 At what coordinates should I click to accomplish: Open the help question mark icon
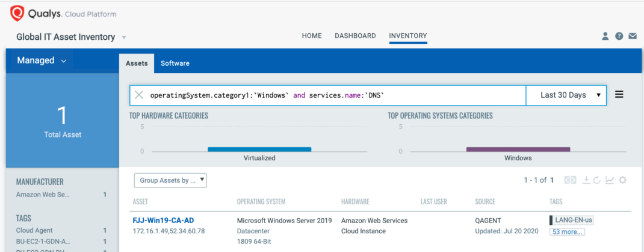coord(619,36)
